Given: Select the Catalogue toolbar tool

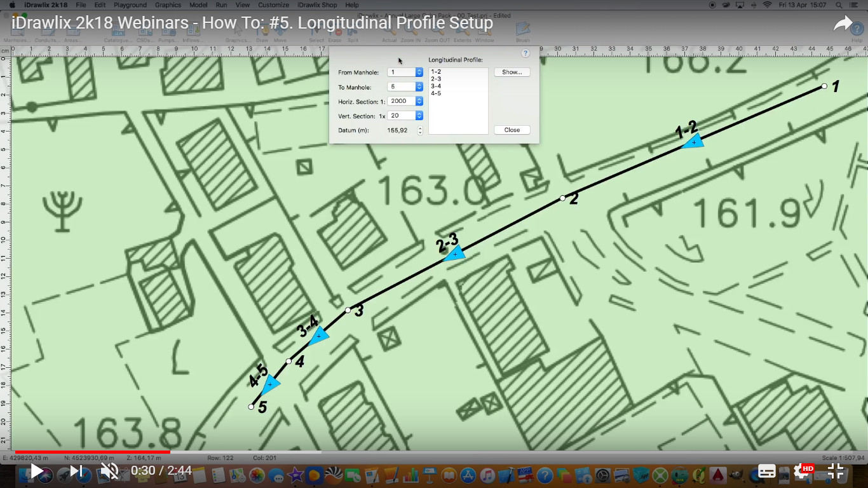Looking at the screenshot, I should coord(118,33).
